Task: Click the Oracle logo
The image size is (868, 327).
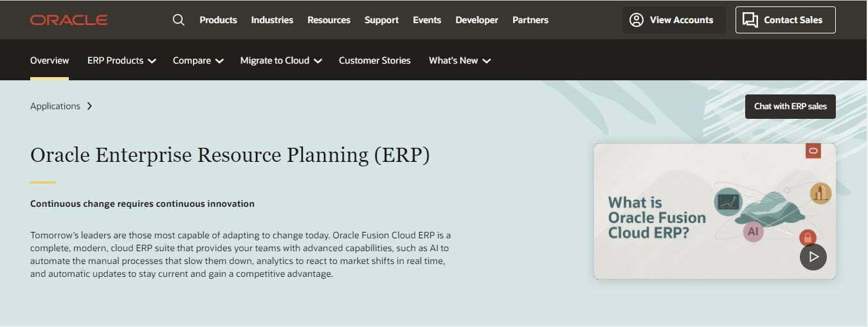Action: point(69,20)
